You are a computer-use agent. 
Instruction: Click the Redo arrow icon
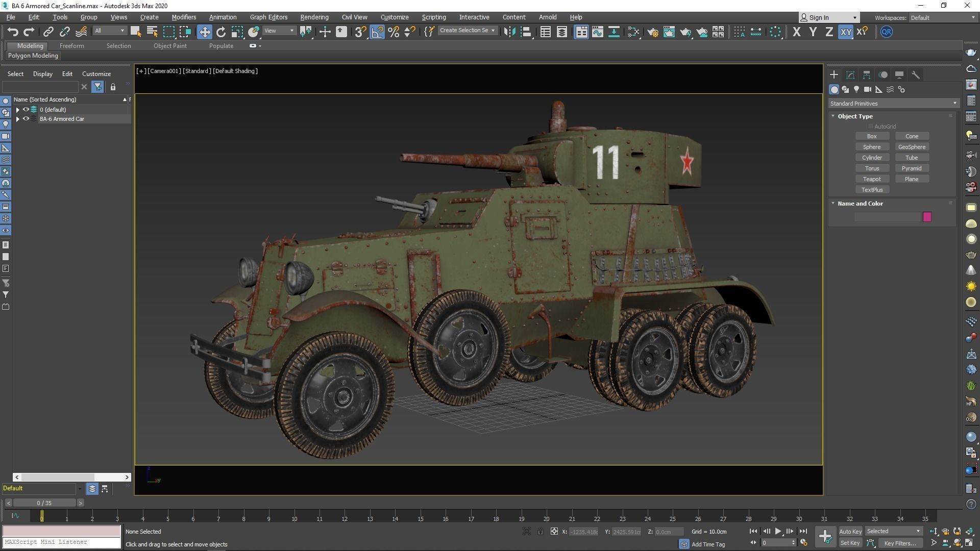point(29,32)
